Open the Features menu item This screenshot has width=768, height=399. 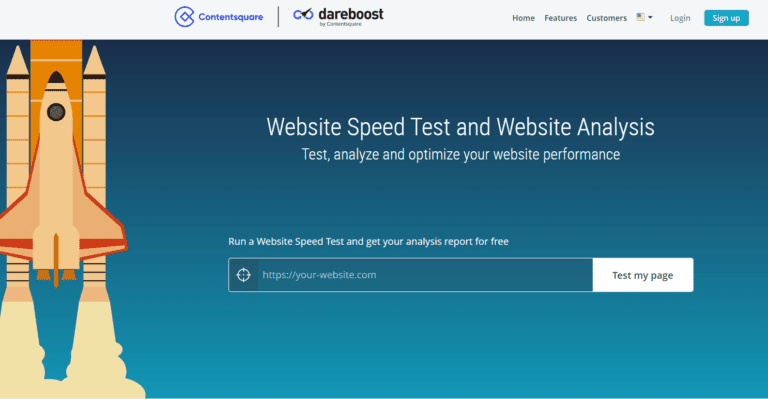pos(560,18)
